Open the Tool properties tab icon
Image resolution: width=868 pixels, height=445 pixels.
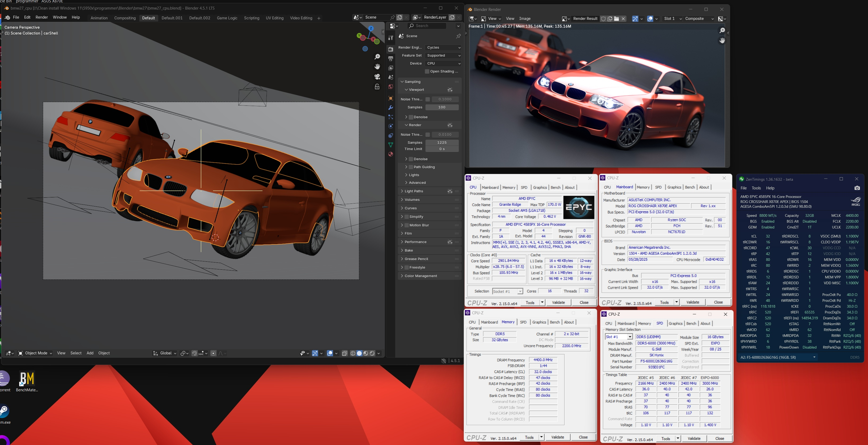click(x=391, y=38)
